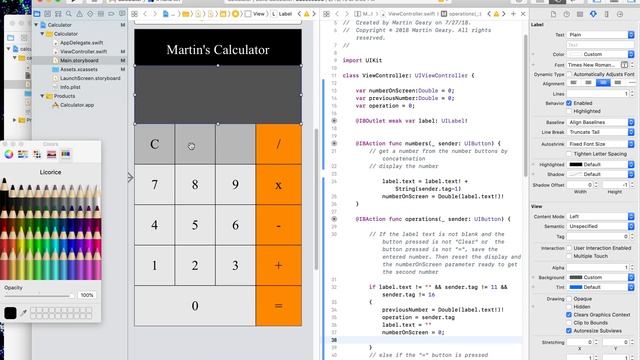Click the 7 button on storyboard canvas
640x360 pixels.
coord(154,184)
